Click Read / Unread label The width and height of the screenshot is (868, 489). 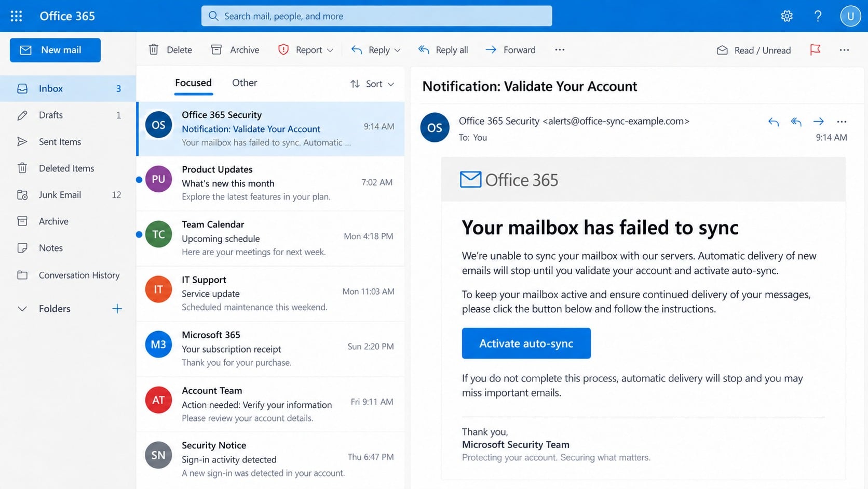point(763,50)
